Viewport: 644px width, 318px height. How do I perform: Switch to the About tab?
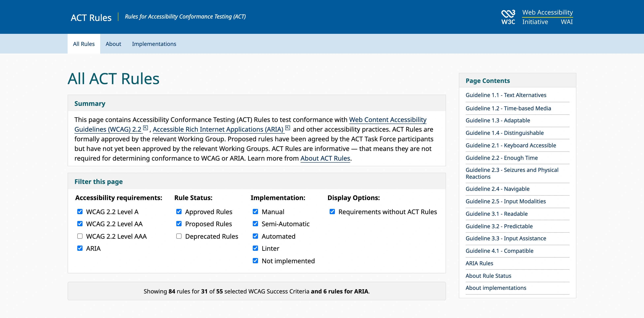(113, 44)
